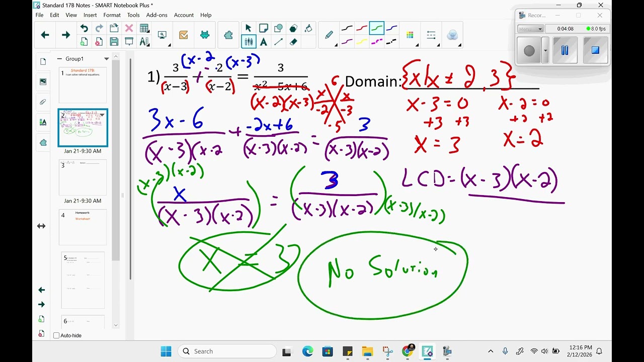Add a new page from toolbar

click(84, 42)
